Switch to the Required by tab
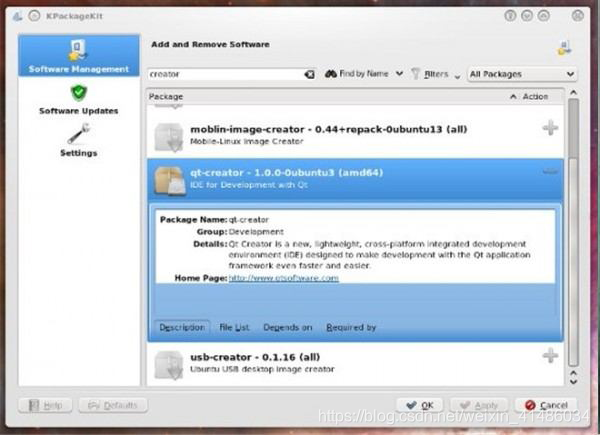Screen dimensions: 600x435 point(351,327)
